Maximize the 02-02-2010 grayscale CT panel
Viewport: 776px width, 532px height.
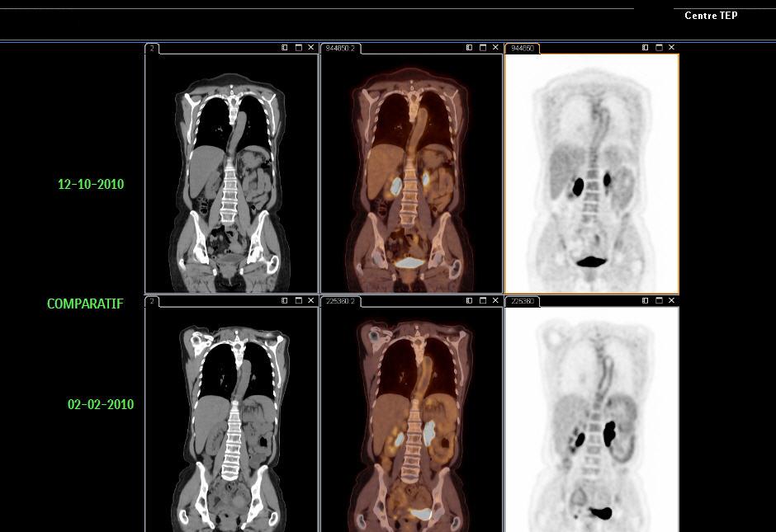(298, 300)
